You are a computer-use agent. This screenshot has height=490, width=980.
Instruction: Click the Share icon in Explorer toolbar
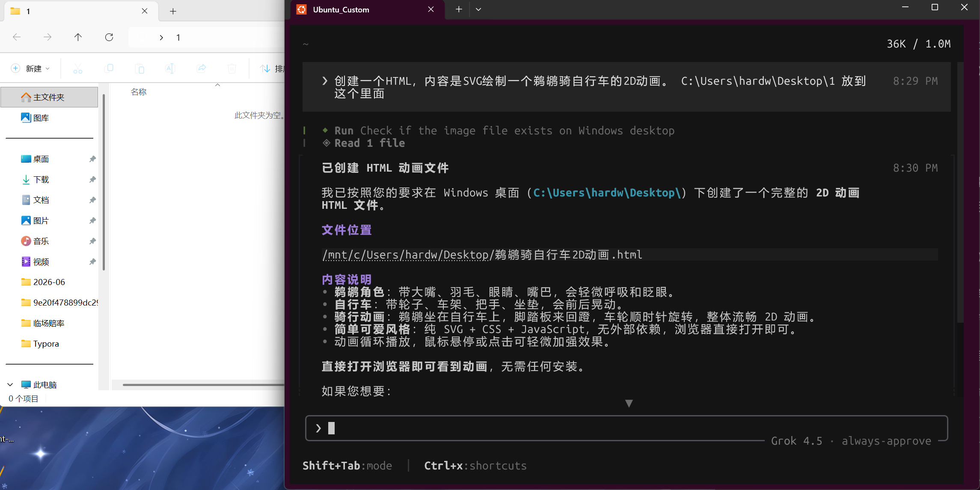click(x=201, y=68)
